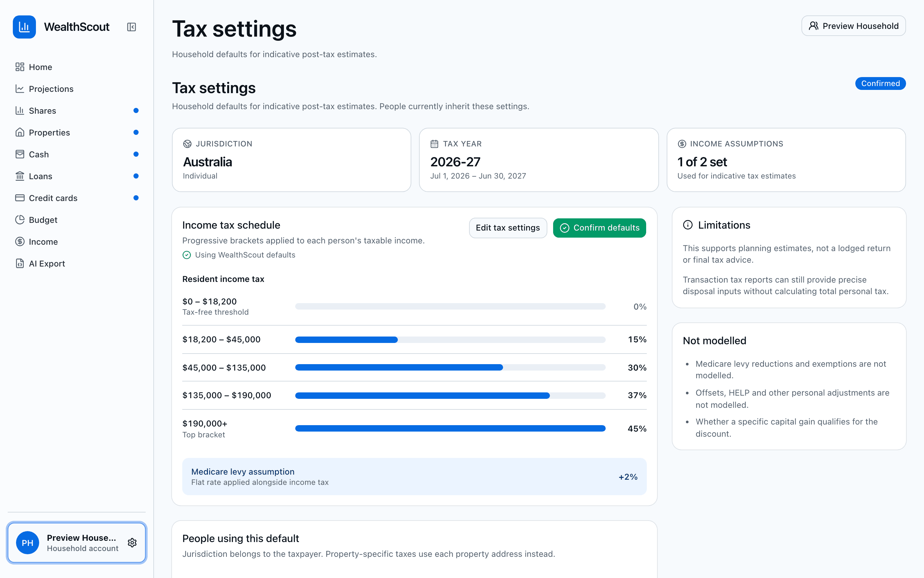Click the "Resident income tax" heading

click(x=223, y=279)
